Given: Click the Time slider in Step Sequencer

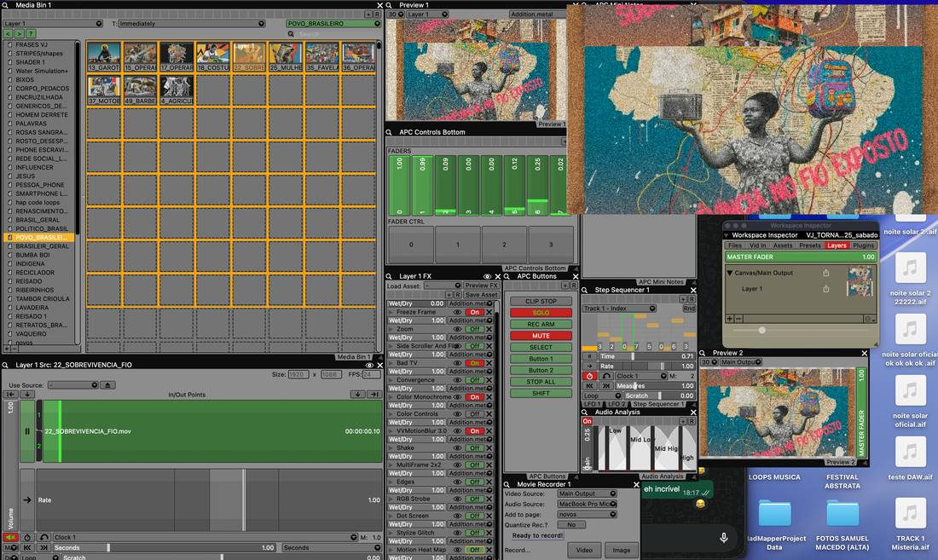Looking at the screenshot, I should point(646,356).
